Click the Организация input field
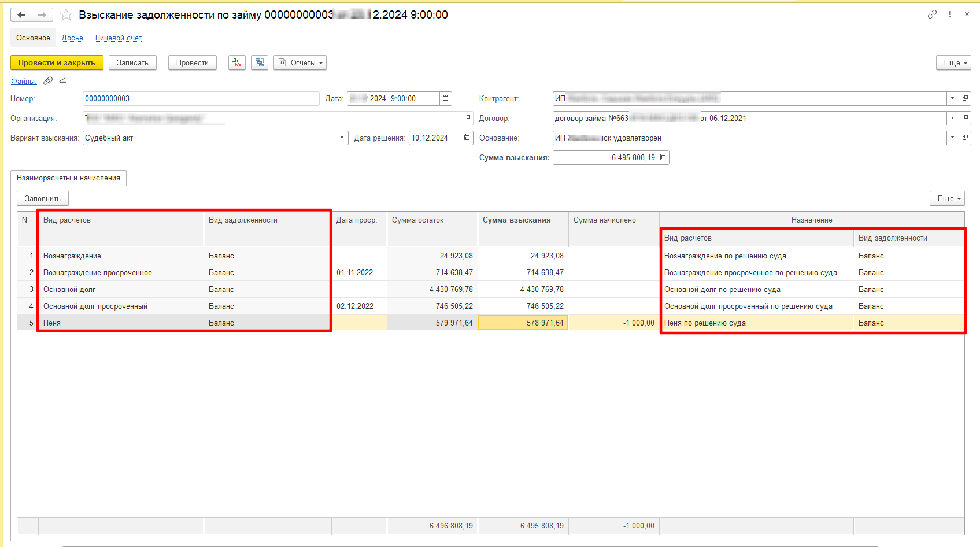 pos(272,118)
